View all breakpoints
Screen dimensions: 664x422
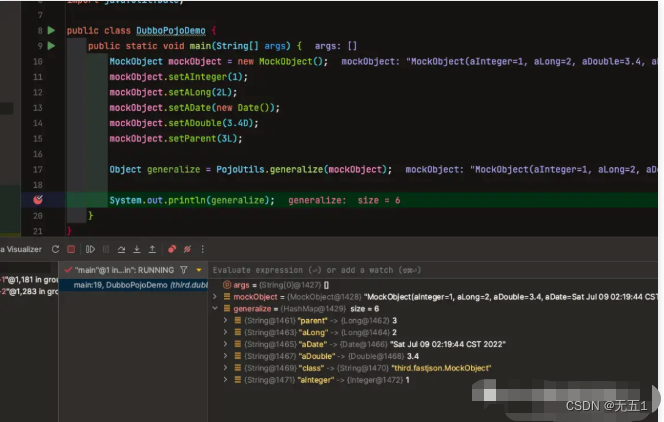(x=172, y=249)
